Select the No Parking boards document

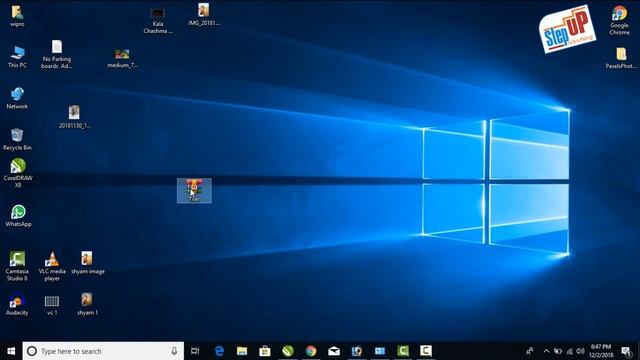[x=57, y=54]
